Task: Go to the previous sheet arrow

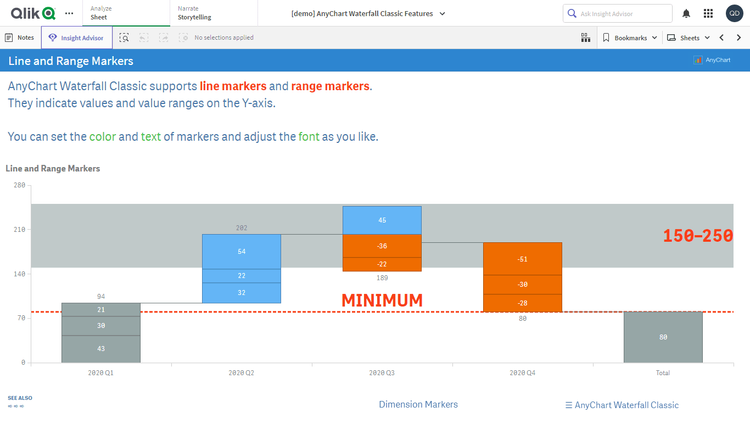Action: [722, 37]
